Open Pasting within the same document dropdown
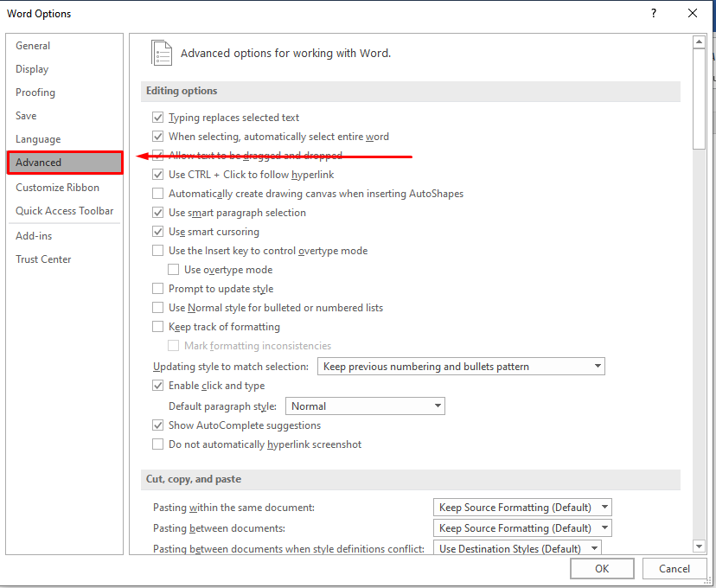Viewport: 716px width, 588px height. coord(522,508)
